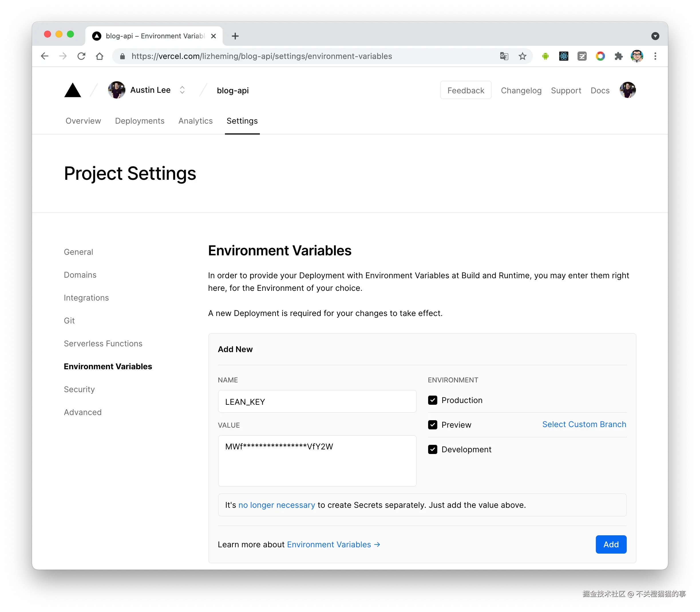The width and height of the screenshot is (700, 612).
Task: Open the colorful ring extension icon
Action: (x=600, y=56)
